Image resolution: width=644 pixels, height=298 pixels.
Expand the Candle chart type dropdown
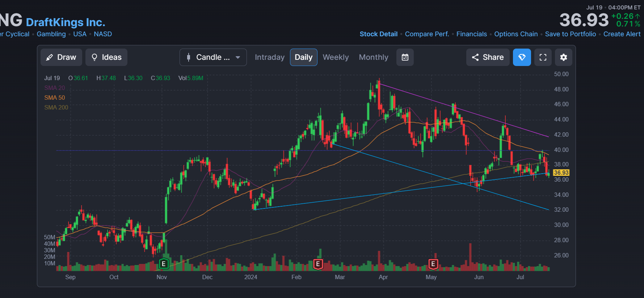coord(213,57)
